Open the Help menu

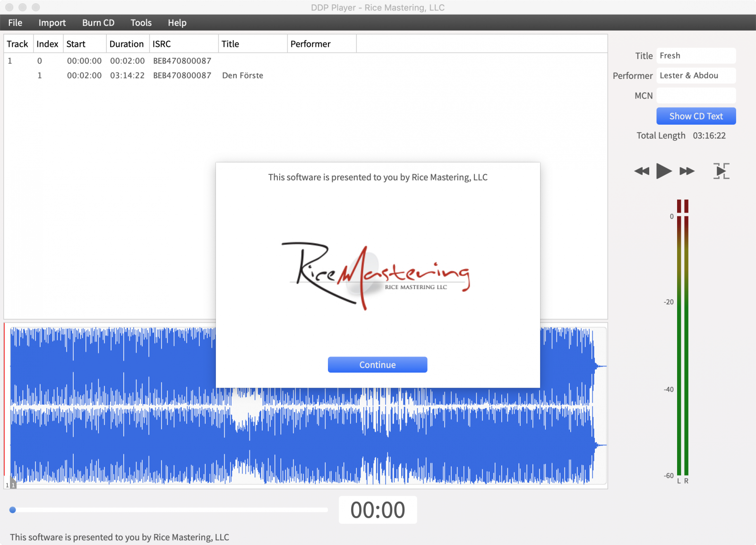point(177,23)
